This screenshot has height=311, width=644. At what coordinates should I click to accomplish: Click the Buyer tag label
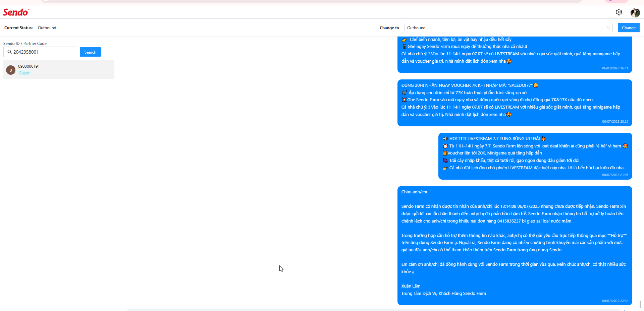pyautogui.click(x=24, y=73)
